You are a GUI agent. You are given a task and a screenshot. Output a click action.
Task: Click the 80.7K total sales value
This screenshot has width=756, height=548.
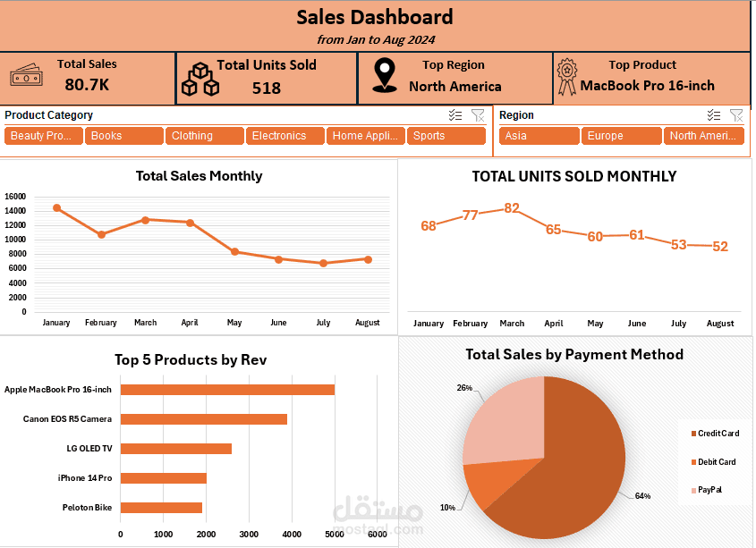pyautogui.click(x=87, y=85)
